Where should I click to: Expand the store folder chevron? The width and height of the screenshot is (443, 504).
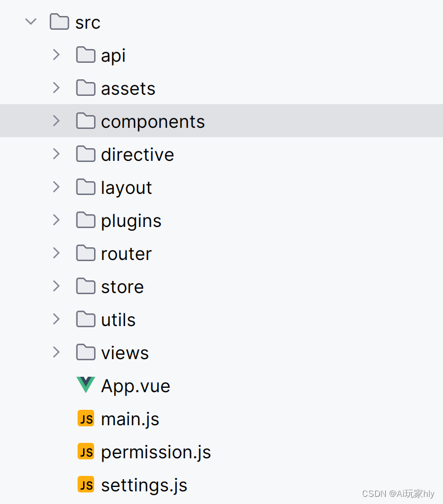56,286
